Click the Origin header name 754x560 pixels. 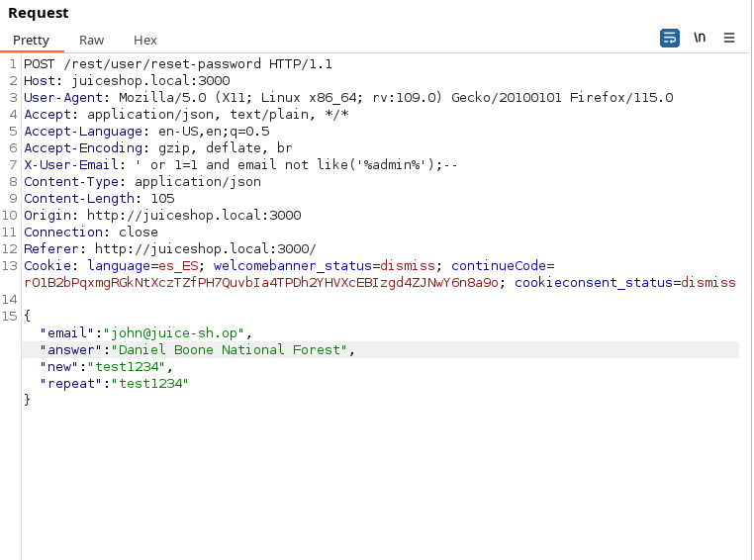tap(47, 216)
